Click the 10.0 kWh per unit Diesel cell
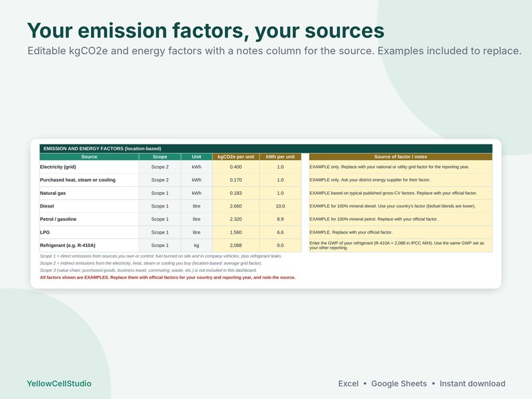 pyautogui.click(x=280, y=206)
